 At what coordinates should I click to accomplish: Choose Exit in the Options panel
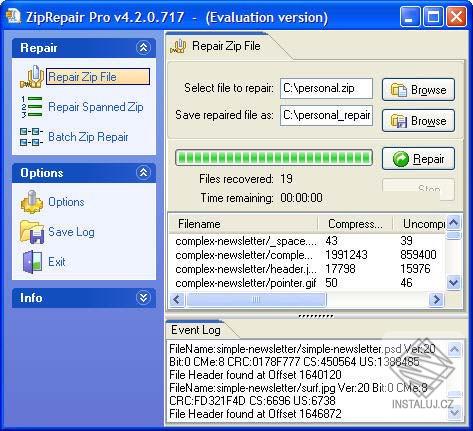tap(57, 262)
